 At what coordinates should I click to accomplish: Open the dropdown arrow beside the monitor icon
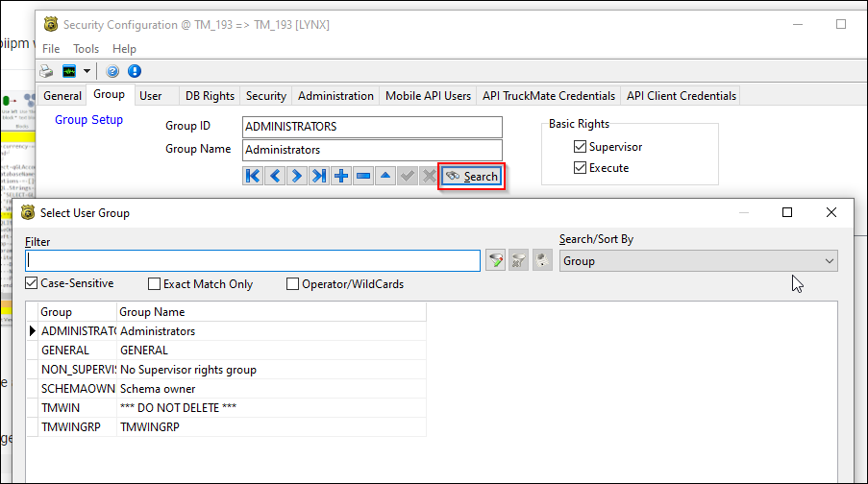(87, 71)
